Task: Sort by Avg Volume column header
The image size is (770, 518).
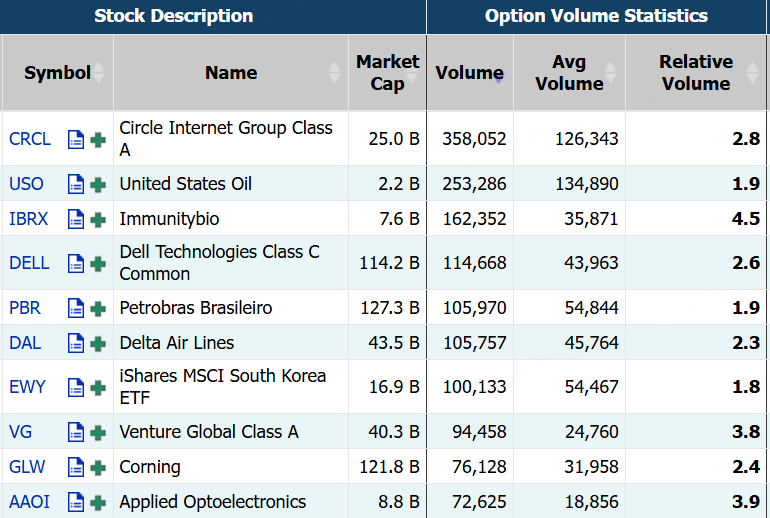Action: point(569,73)
